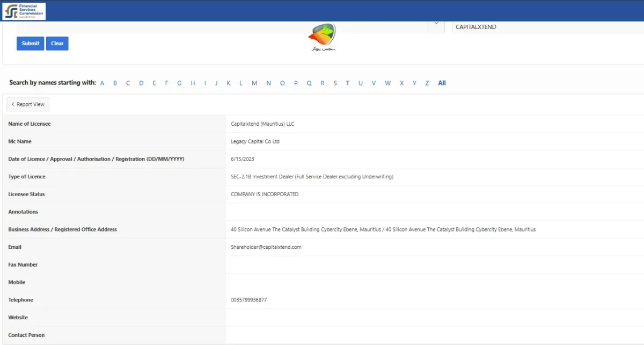The width and height of the screenshot is (644, 345).
Task: Click the Contact Person row label
Action: [26, 335]
